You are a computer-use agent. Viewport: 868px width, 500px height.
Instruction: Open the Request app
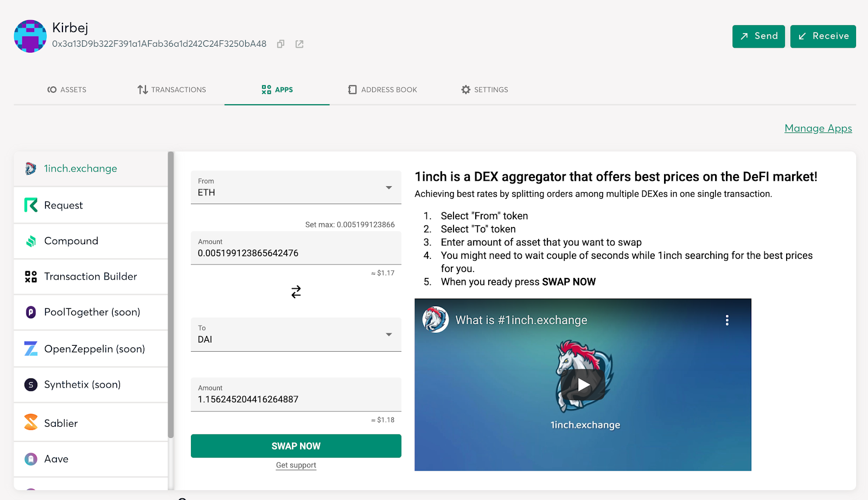91,205
